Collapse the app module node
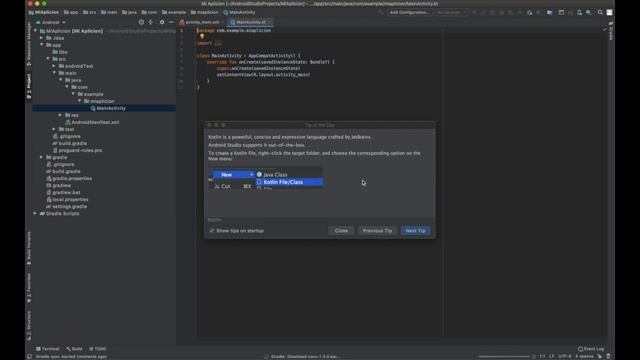Screen dimensions: 640x360 (x=42, y=44)
